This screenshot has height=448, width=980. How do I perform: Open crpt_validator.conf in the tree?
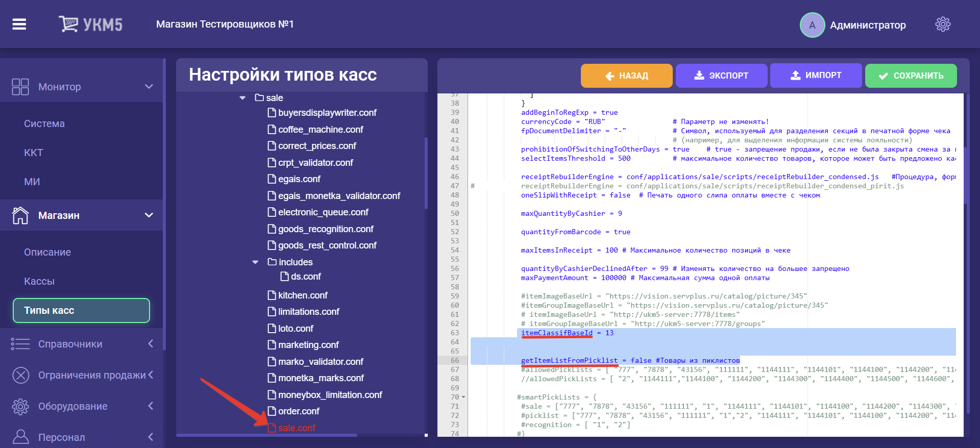315,162
